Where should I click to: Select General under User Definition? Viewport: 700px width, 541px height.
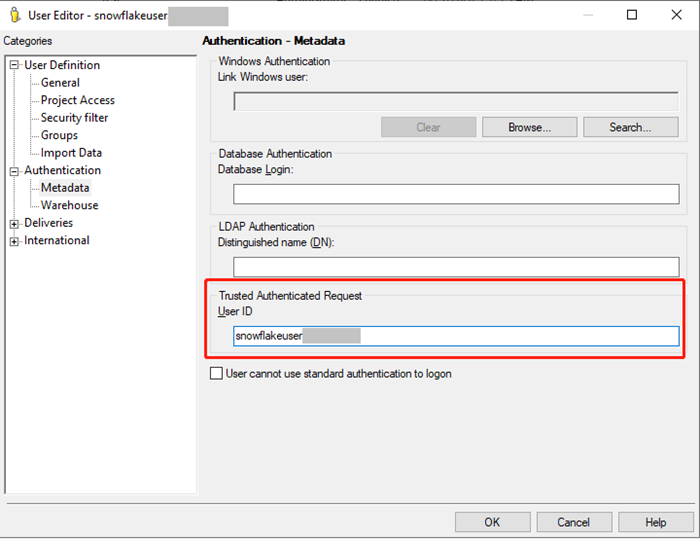point(60,83)
